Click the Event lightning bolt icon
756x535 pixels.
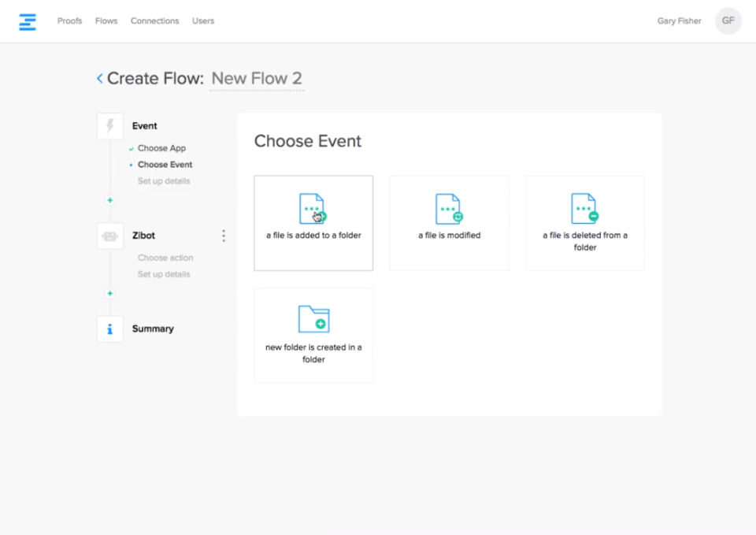coord(110,126)
